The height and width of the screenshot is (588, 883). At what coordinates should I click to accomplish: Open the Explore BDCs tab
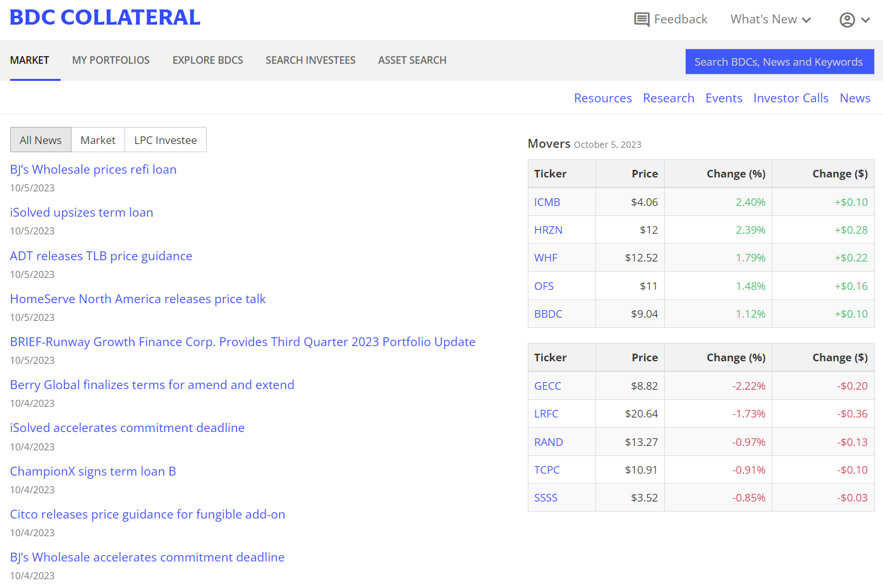[x=207, y=61]
